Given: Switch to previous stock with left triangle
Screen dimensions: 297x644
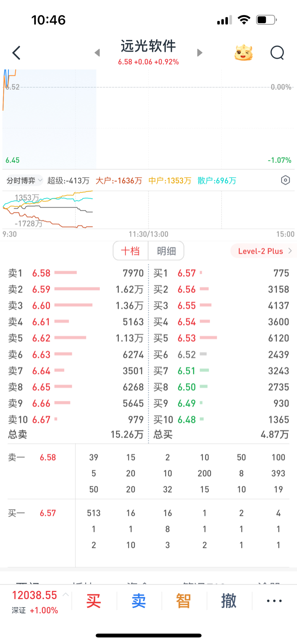Looking at the screenshot, I should (97, 53).
